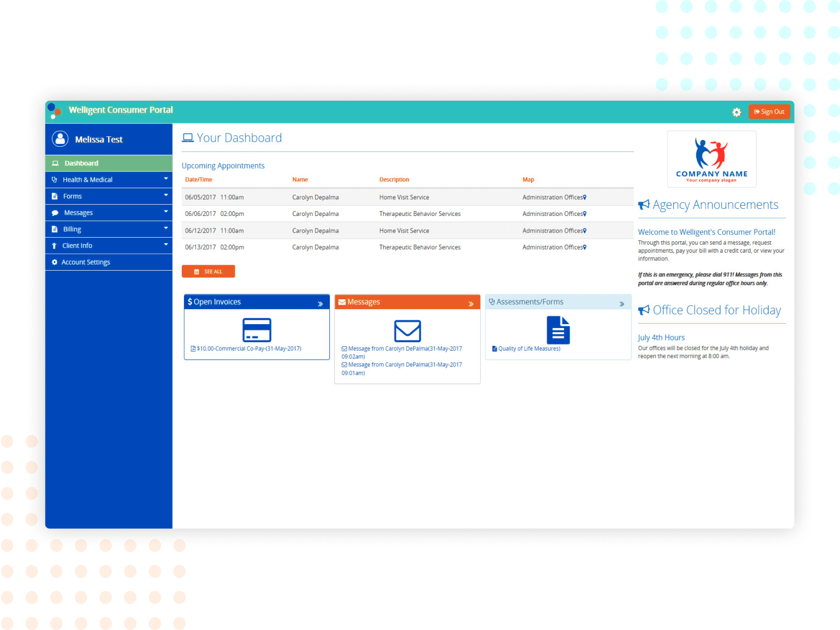The image size is (840, 630).
Task: Open Carolyn DePalma message from 09:02am
Action: tap(402, 352)
